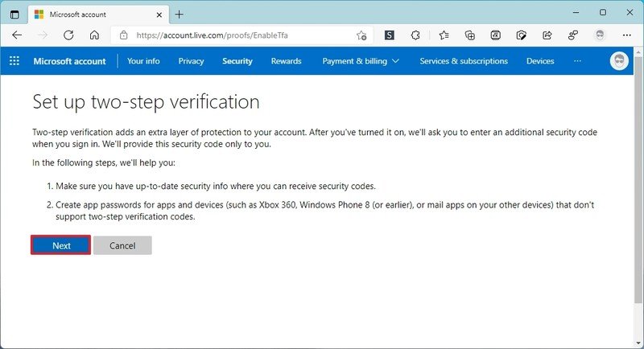
Task: Click Next to continue setup
Action: [61, 245]
